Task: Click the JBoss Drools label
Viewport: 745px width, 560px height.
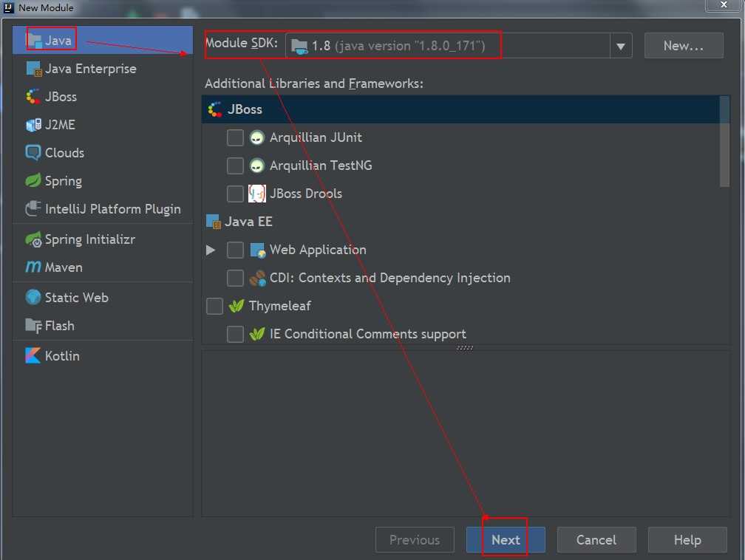Action: pos(305,194)
